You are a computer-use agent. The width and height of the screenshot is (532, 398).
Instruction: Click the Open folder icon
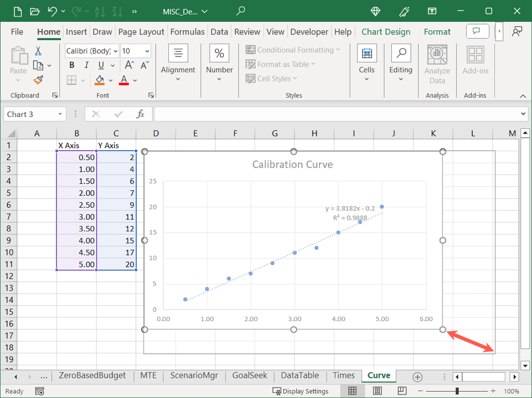pos(34,11)
